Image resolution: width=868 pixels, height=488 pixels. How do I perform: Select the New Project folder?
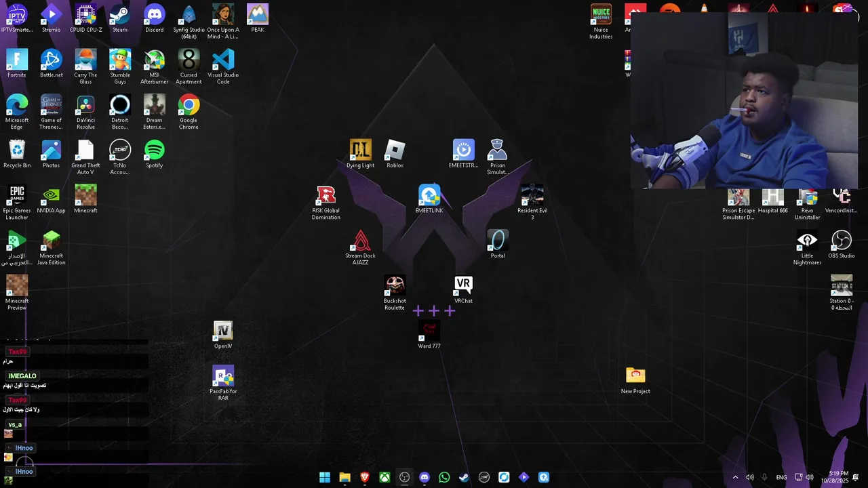click(x=635, y=380)
